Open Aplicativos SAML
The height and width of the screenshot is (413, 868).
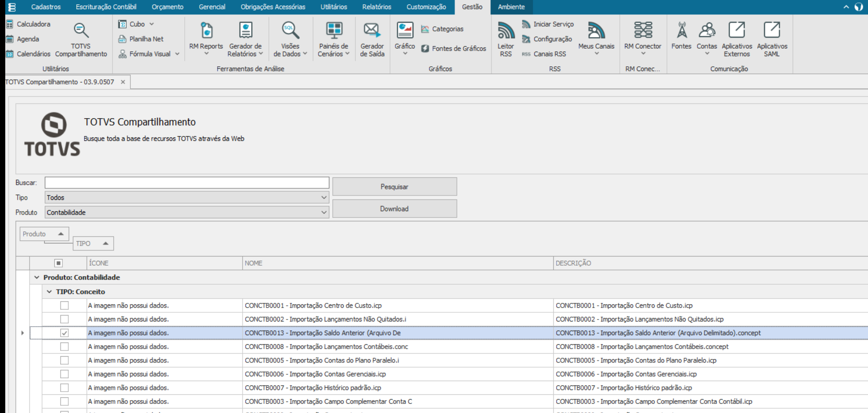(772, 39)
